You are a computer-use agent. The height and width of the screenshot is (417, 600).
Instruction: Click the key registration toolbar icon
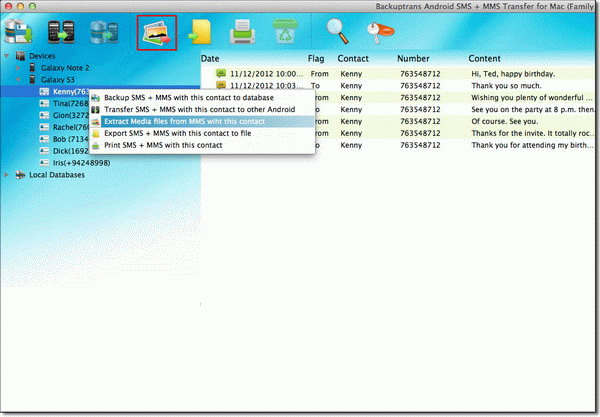[380, 32]
